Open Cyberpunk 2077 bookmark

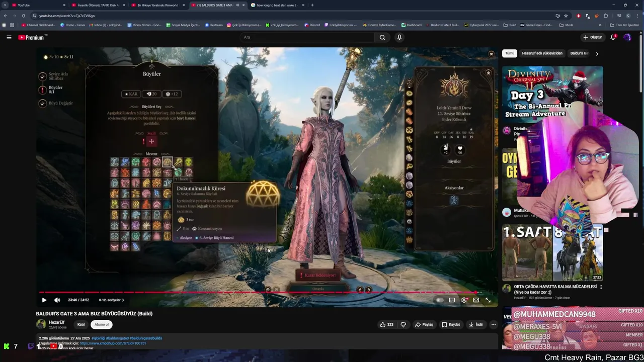pos(481,25)
